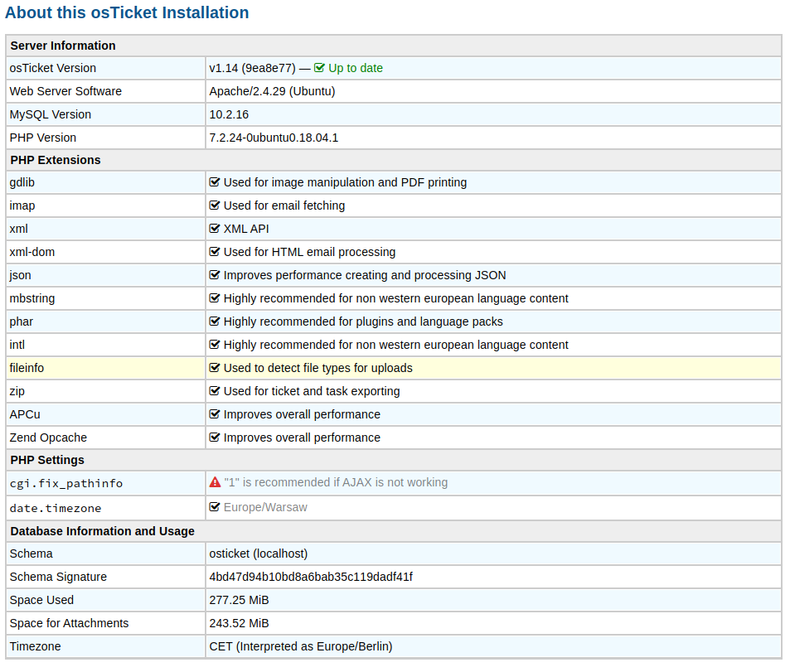Click the Europe/Warsaw timezone value
The width and height of the screenshot is (790, 672).
[265, 507]
